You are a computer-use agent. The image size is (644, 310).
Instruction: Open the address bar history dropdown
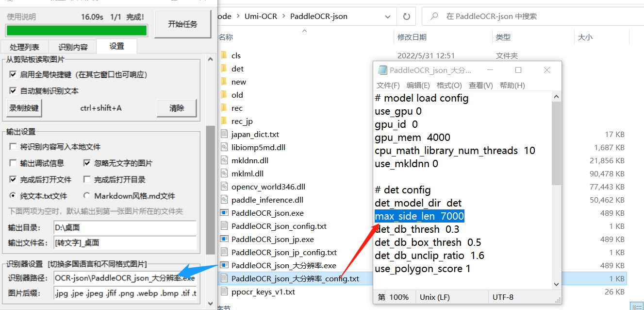click(388, 17)
